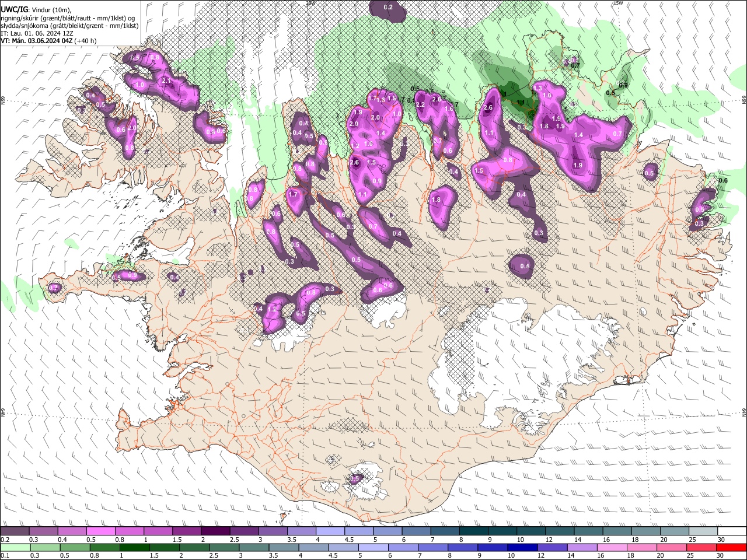Click the 20–25 pink rain legend swatch

point(672,547)
